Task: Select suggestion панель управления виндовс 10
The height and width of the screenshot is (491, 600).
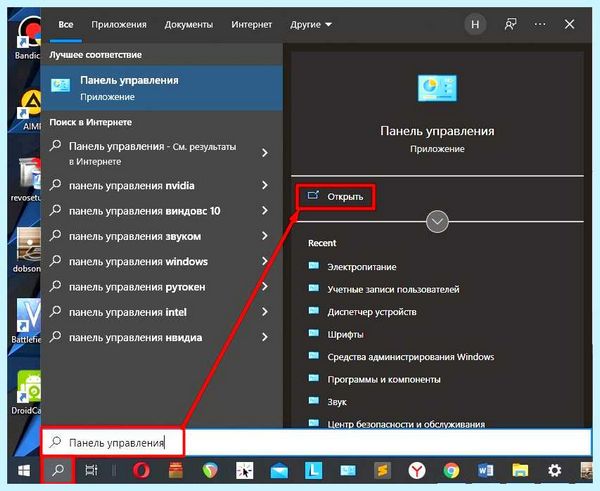Action: pos(145,211)
